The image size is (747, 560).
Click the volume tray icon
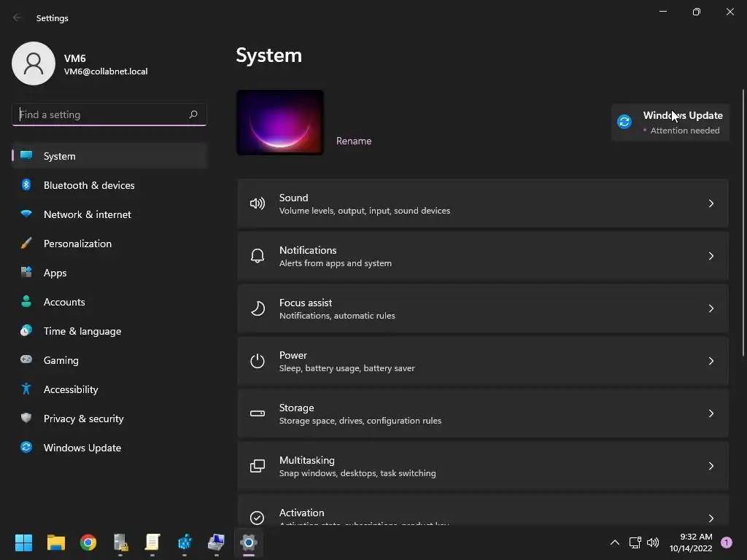point(653,542)
